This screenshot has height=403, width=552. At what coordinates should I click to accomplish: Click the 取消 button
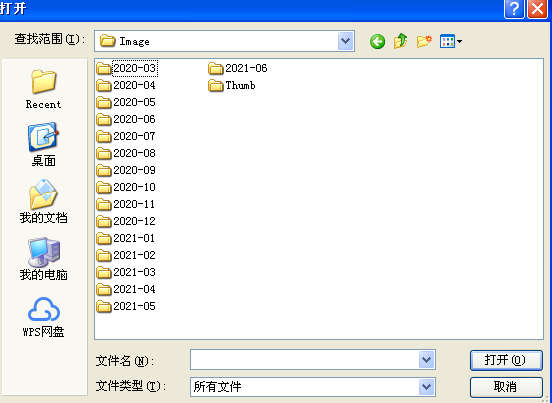(506, 387)
